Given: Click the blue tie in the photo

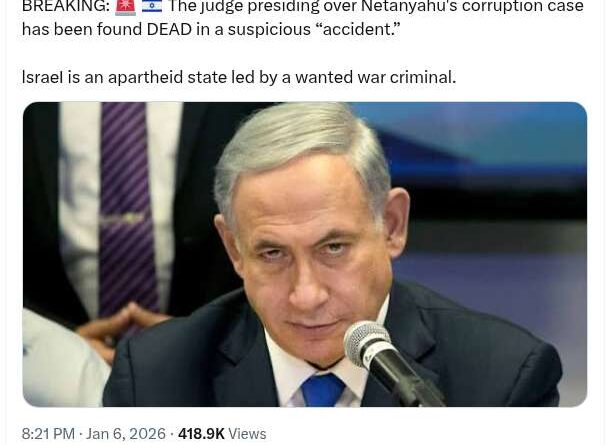Looking at the screenshot, I should [321, 390].
